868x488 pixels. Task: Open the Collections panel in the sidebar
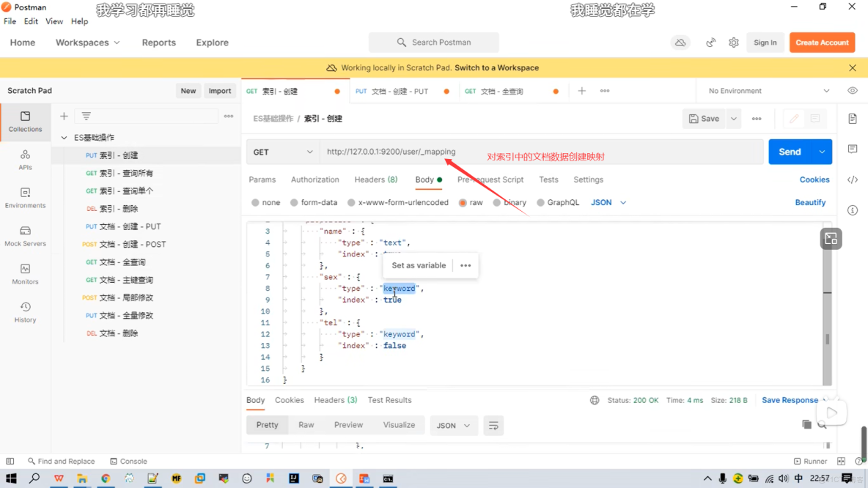click(25, 122)
